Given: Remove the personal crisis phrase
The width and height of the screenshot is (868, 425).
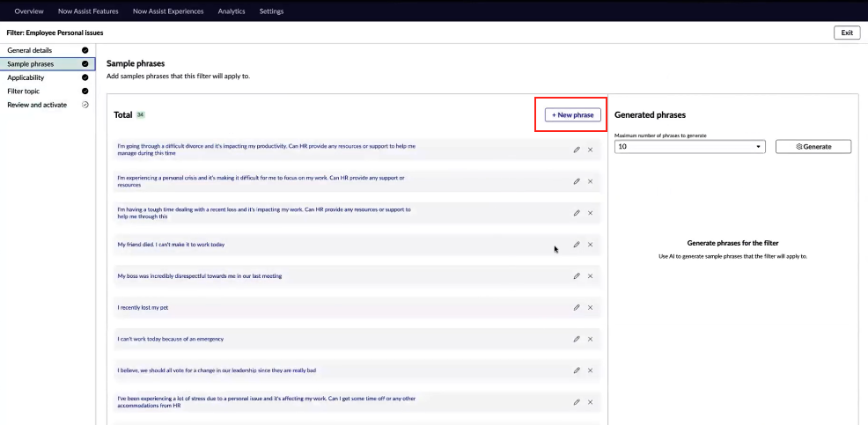Looking at the screenshot, I should point(590,181).
